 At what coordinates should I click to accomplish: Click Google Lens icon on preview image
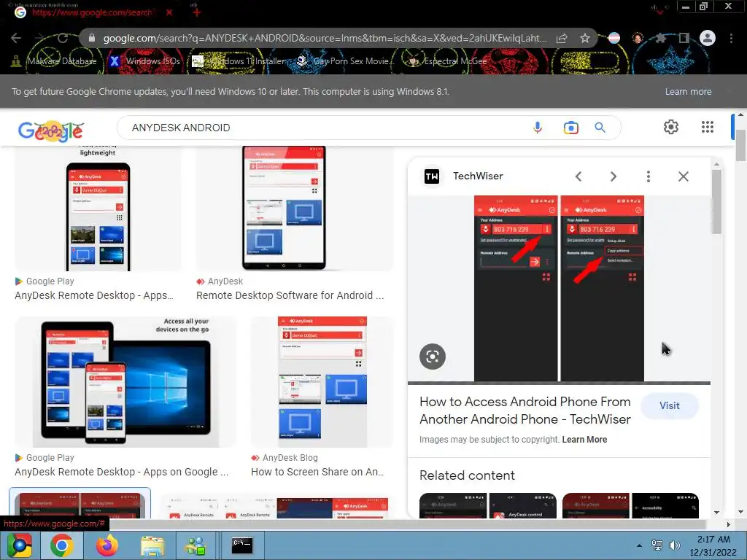[433, 356]
